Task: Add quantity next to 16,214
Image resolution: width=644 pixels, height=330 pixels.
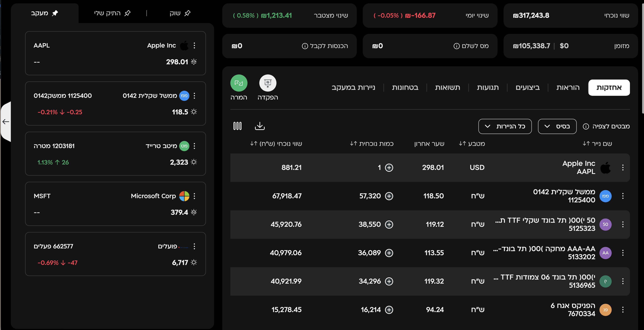Action: tap(389, 310)
